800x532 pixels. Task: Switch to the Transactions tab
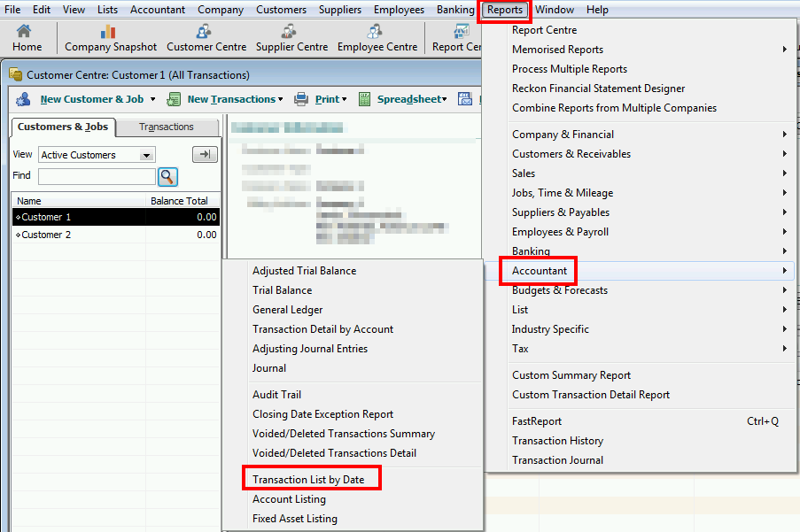click(167, 127)
